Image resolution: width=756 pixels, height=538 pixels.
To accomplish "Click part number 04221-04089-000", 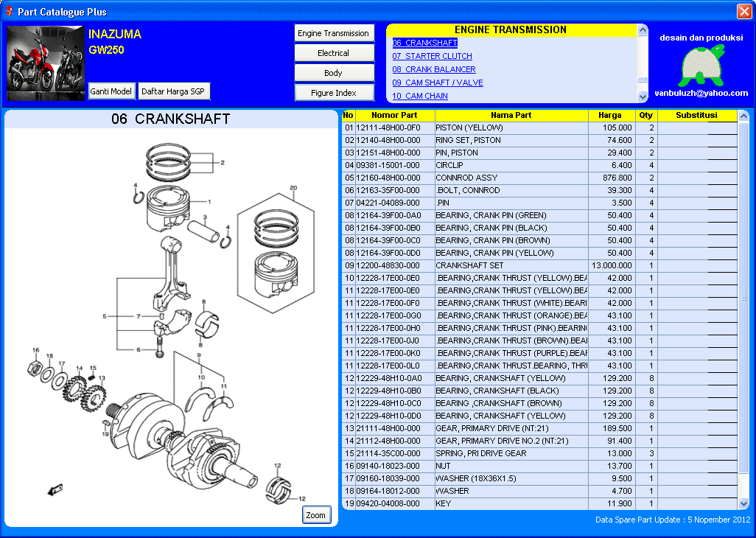I will pyautogui.click(x=388, y=203).
